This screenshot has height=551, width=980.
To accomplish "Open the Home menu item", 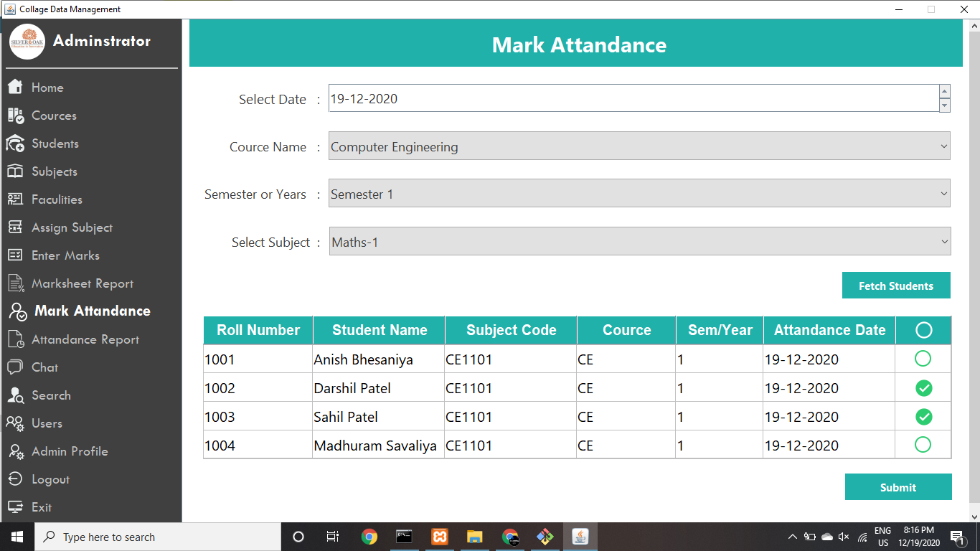I will 47,88.
